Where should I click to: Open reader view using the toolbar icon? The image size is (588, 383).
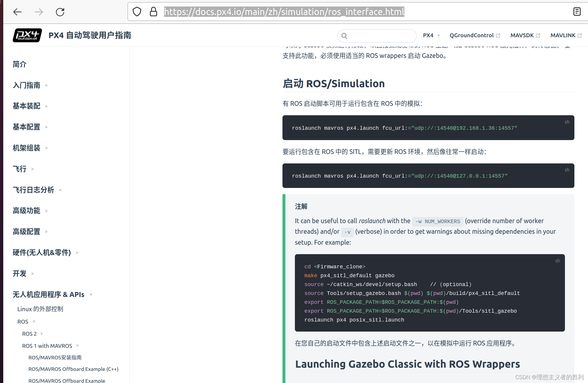pyautogui.click(x=577, y=12)
